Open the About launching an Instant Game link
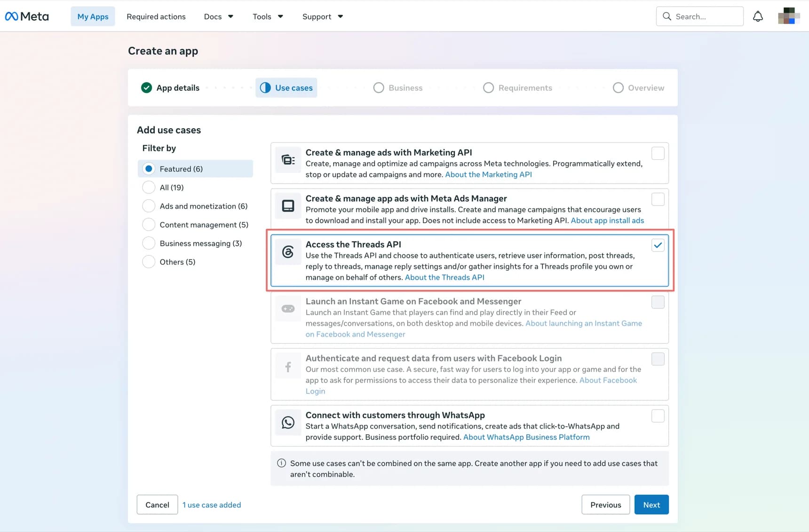 click(x=584, y=323)
